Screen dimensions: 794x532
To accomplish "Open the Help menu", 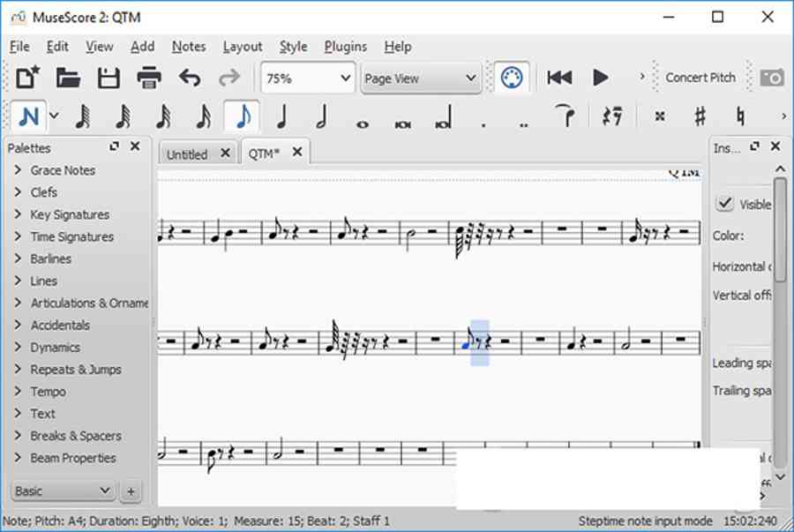I will click(x=398, y=47).
